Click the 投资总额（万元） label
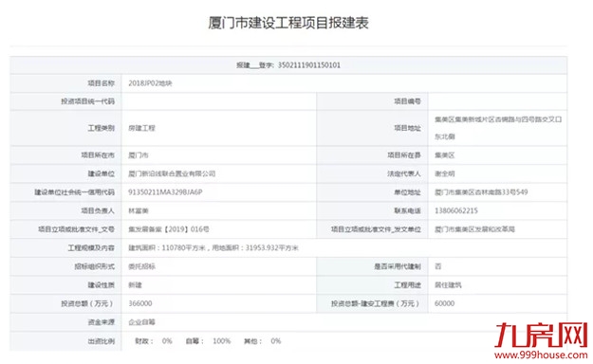The image size is (593, 364). (x=87, y=303)
